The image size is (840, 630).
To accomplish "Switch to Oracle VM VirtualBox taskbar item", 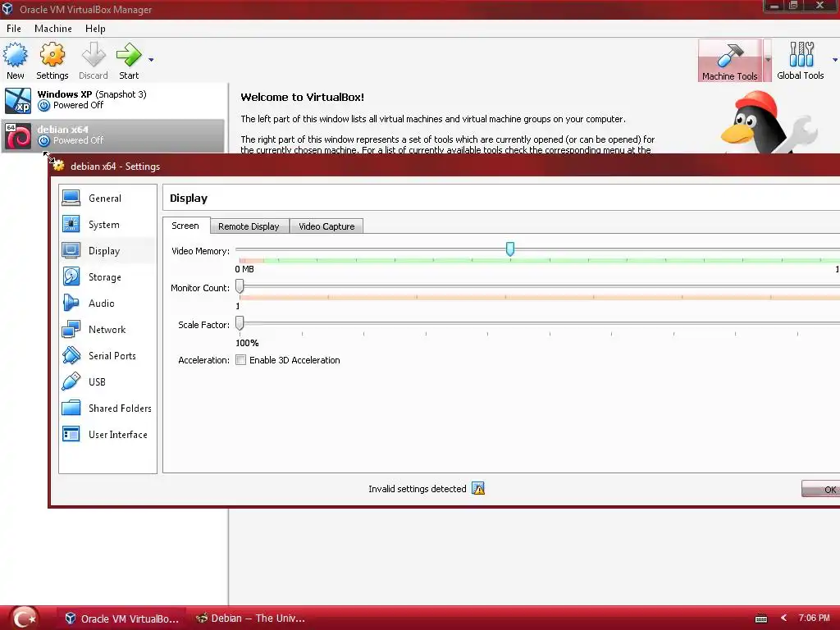I will point(121,619).
